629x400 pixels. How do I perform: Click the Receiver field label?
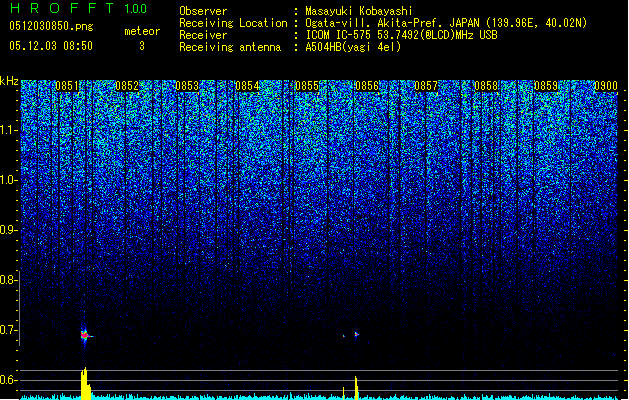pyautogui.click(x=203, y=35)
